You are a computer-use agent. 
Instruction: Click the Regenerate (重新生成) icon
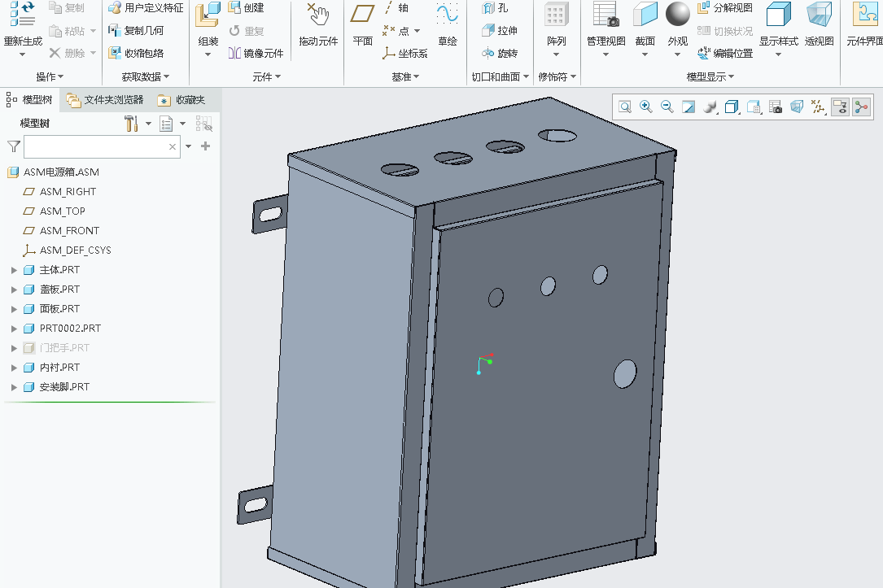[23, 15]
